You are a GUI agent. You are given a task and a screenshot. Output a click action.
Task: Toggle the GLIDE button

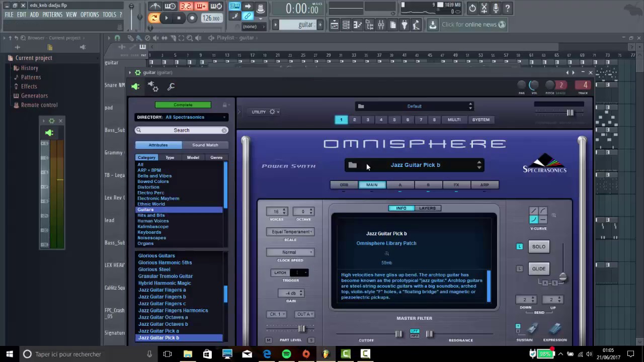[x=539, y=268]
